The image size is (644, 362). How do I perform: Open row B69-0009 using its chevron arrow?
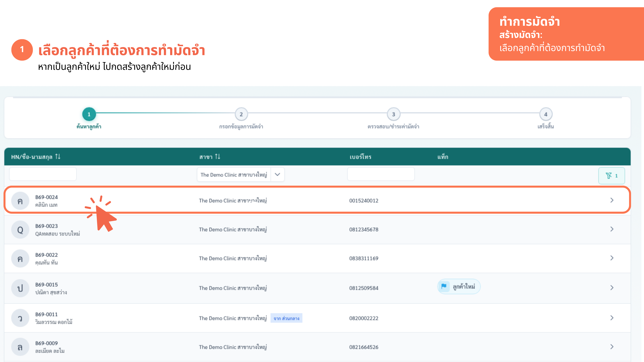pyautogui.click(x=612, y=347)
